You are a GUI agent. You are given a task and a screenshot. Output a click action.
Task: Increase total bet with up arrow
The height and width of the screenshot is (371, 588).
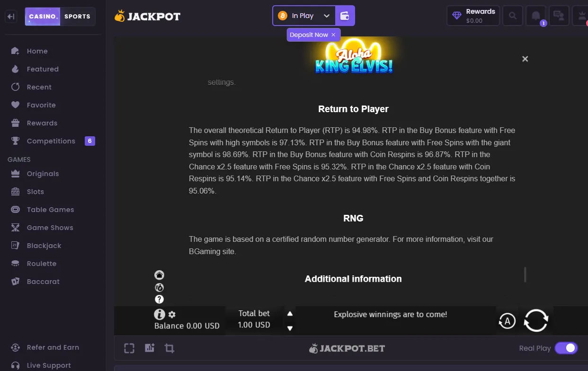click(x=290, y=313)
